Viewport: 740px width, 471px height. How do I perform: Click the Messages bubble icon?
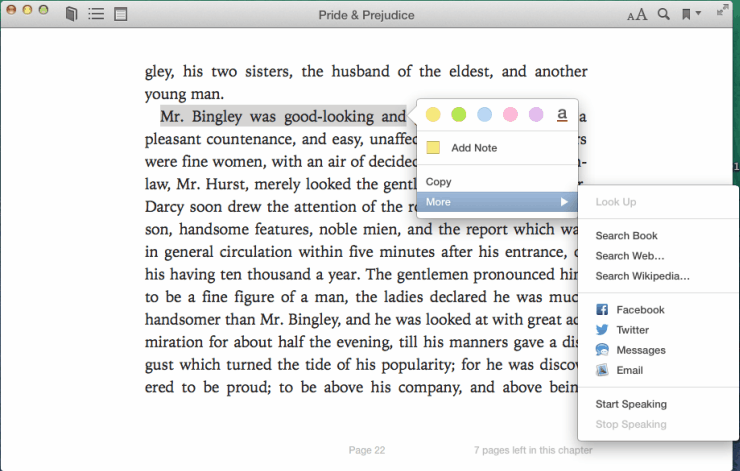(x=602, y=350)
